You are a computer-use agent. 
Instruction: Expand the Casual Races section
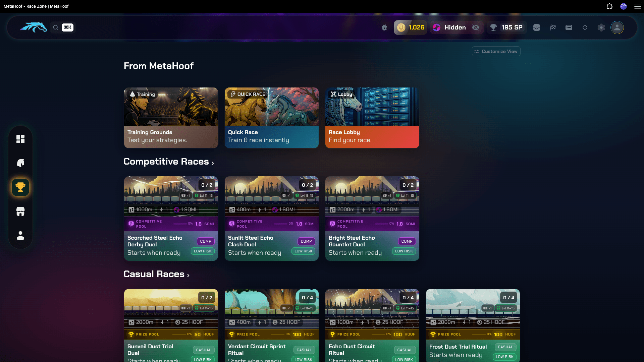188,276
